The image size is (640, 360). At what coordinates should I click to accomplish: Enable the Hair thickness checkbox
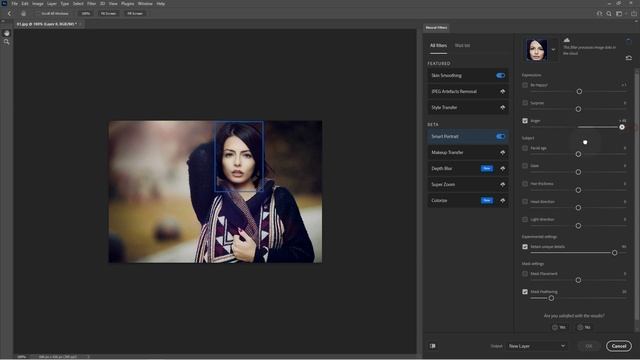click(525, 184)
